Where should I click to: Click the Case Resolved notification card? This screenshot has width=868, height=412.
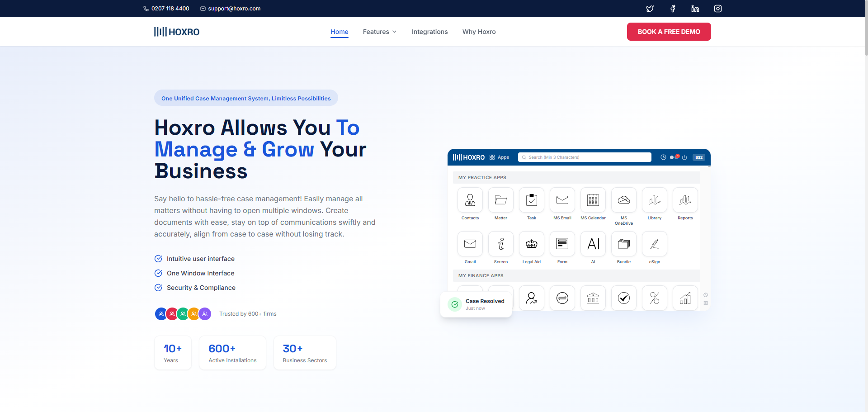476,304
